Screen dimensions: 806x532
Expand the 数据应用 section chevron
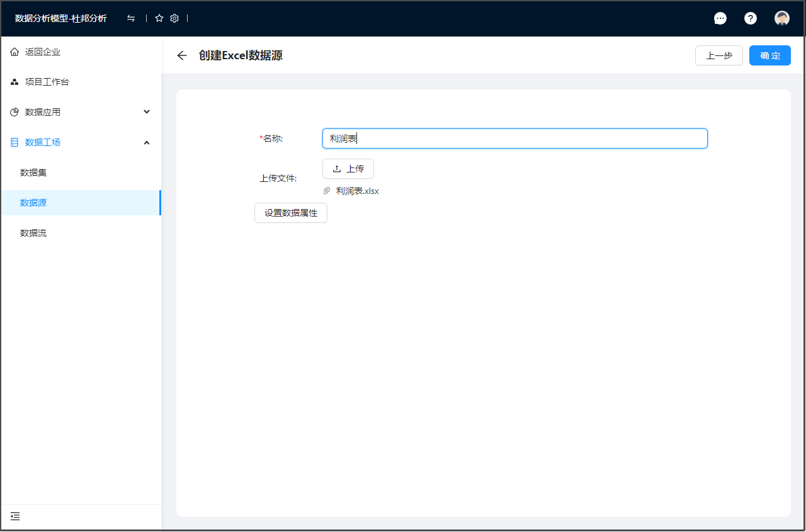(x=147, y=111)
